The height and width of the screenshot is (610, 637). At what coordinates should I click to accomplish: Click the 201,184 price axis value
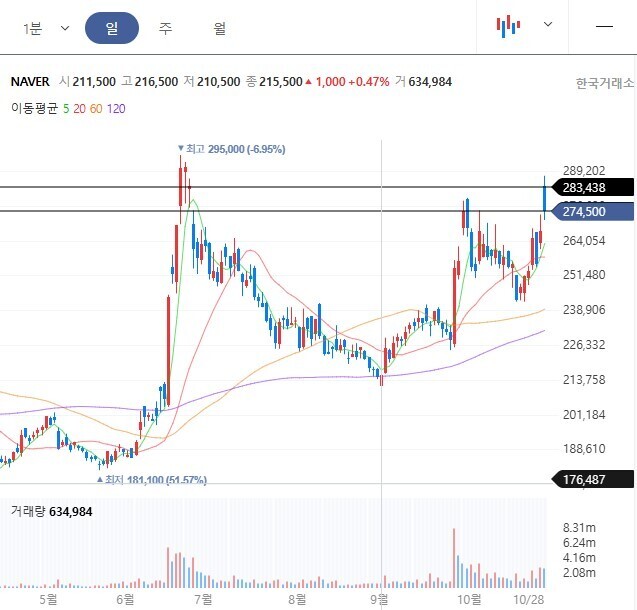click(x=584, y=414)
